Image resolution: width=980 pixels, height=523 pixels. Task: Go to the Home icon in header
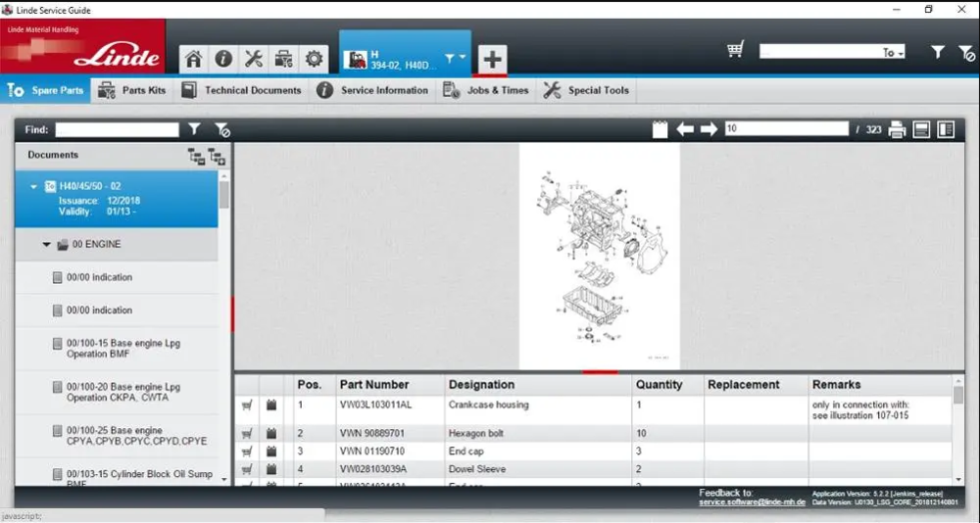194,59
